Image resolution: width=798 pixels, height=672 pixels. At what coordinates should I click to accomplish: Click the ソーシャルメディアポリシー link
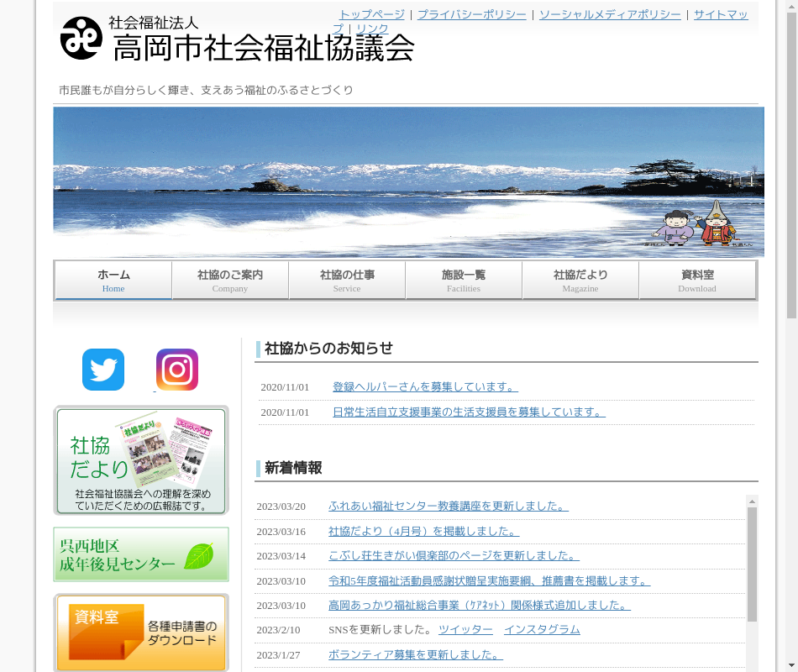coord(610,14)
